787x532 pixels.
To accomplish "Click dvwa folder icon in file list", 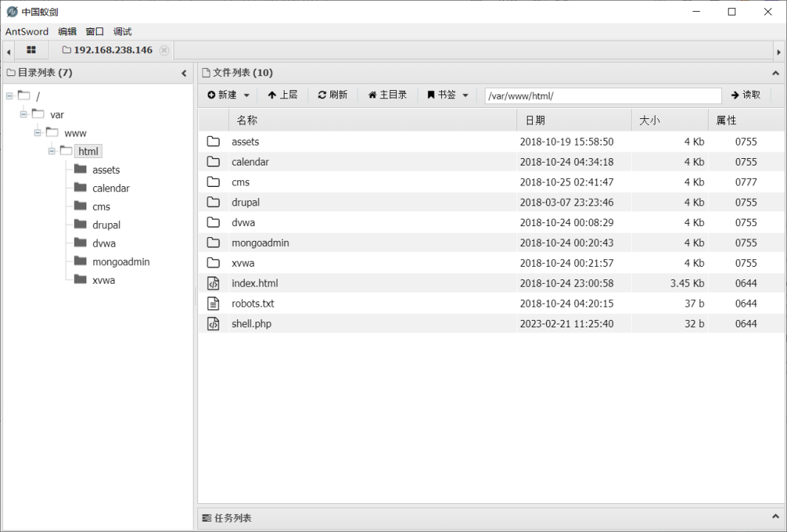I will (214, 222).
